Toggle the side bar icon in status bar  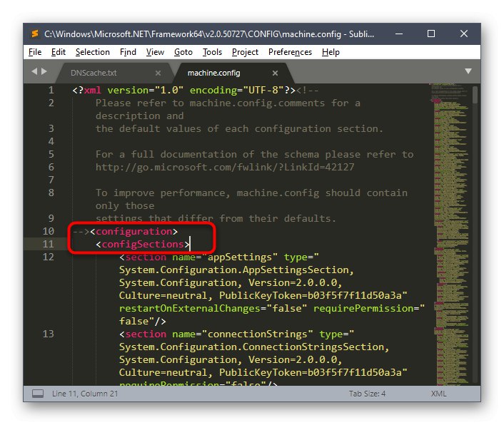point(38,394)
